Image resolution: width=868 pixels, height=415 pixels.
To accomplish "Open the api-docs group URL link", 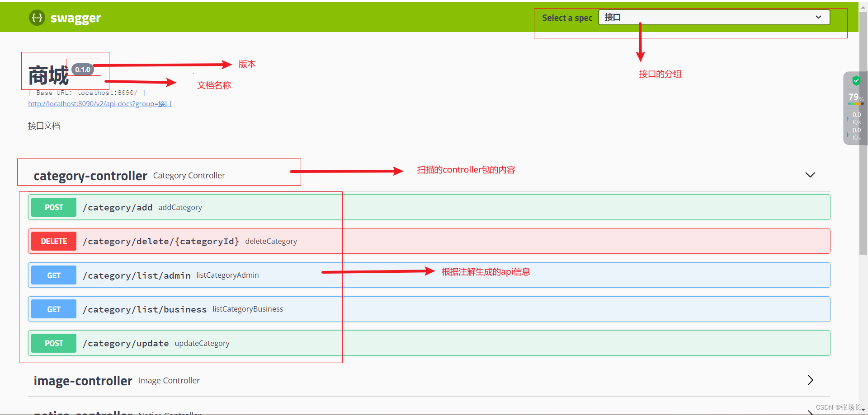I will click(x=100, y=104).
